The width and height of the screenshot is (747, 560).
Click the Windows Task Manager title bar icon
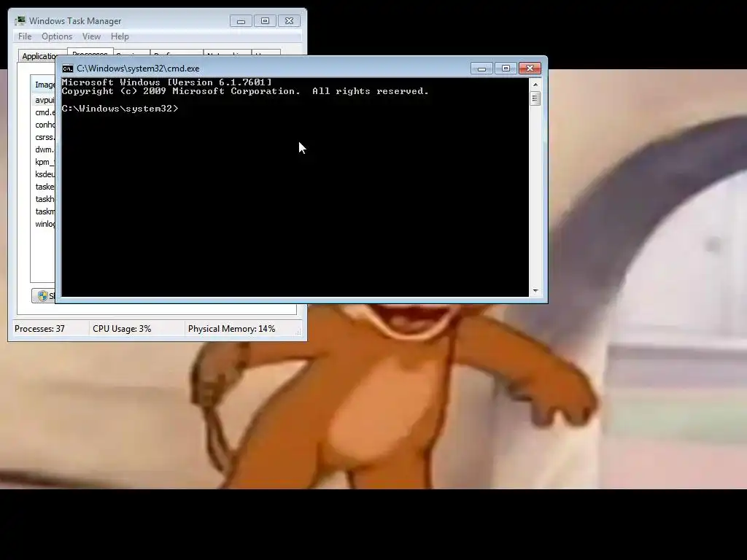(20, 21)
